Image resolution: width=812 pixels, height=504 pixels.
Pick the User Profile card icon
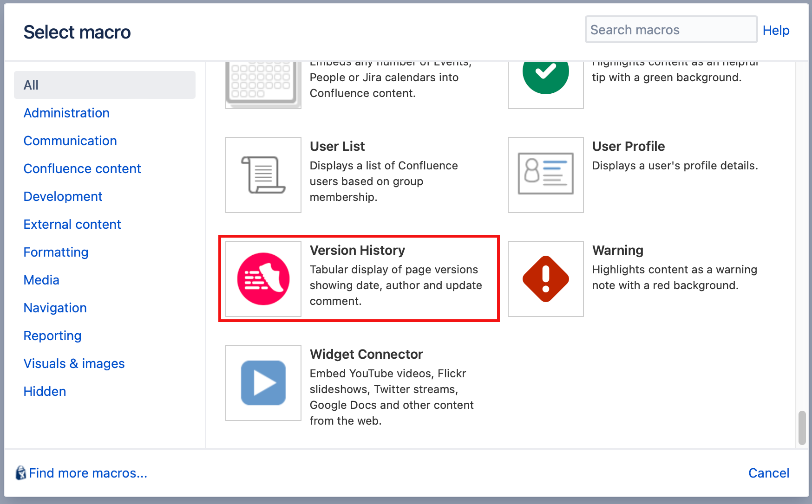pos(546,175)
